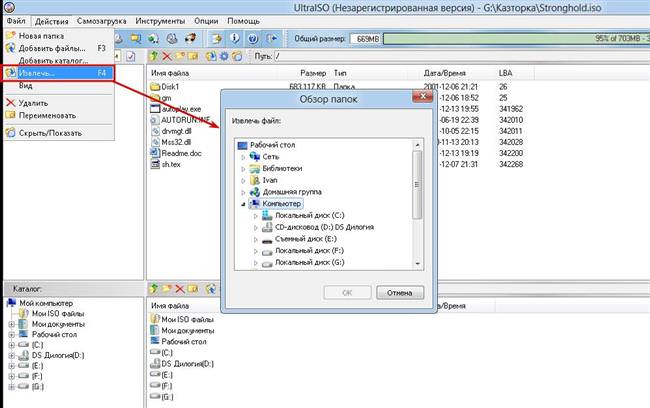
Task: Click the burn disc image toolbar icon
Action: tap(190, 39)
